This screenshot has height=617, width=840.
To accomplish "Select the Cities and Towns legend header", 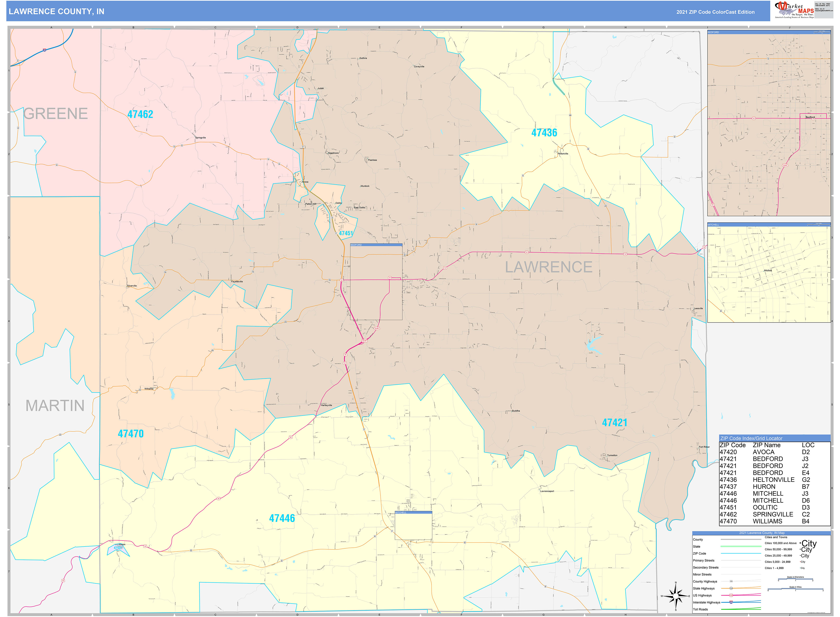I will click(x=776, y=538).
